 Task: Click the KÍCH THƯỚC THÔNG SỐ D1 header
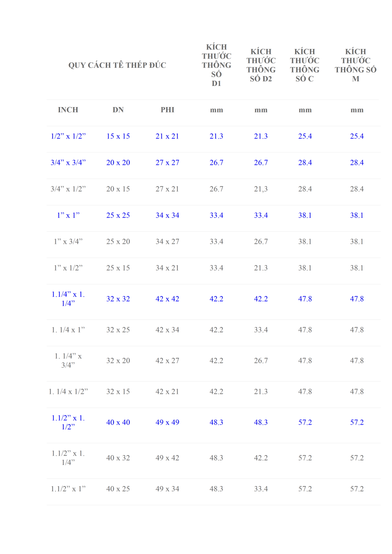217,65
